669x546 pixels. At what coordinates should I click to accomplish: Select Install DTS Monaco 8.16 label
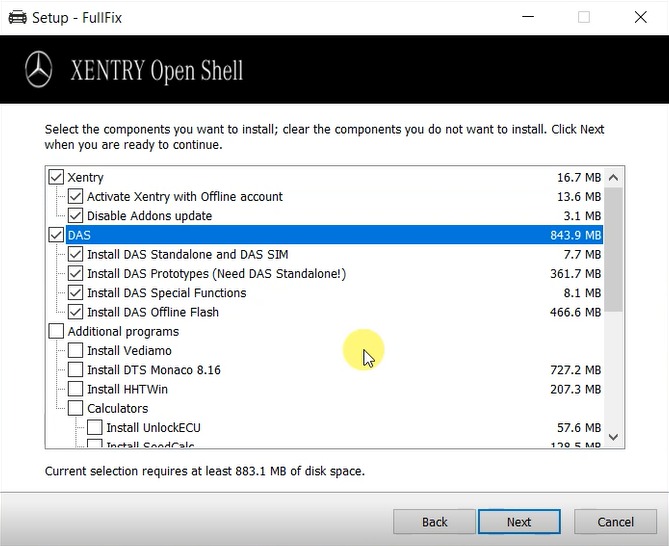tap(154, 370)
